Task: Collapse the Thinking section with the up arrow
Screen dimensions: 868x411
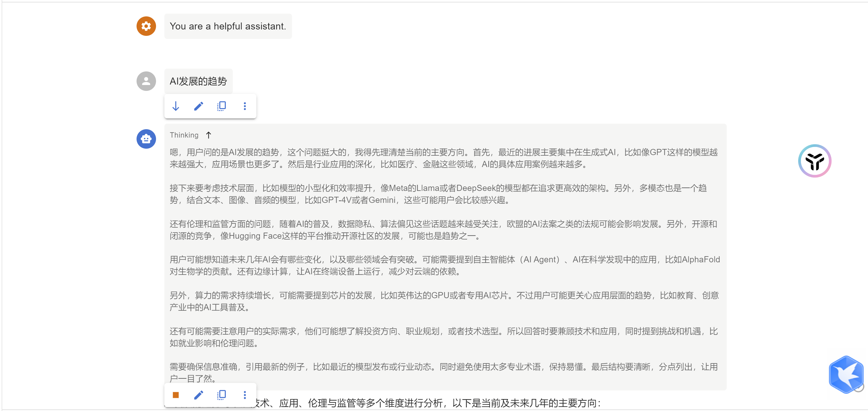Action: coord(209,135)
